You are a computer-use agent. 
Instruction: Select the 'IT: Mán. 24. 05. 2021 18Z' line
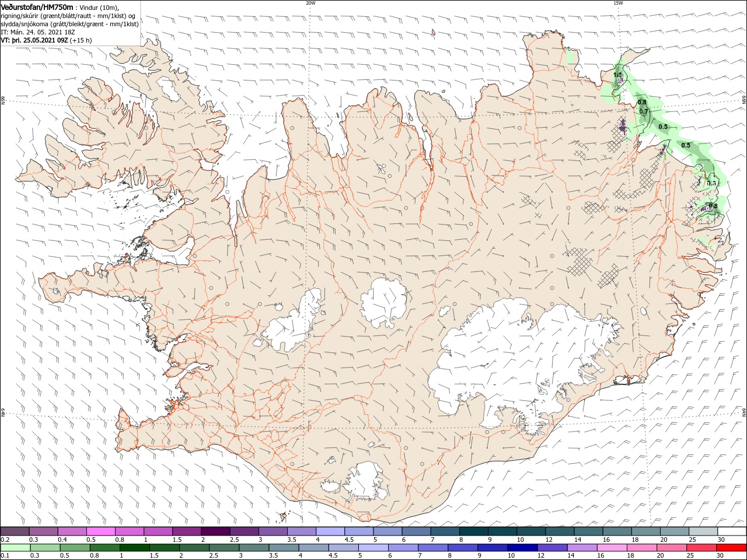pos(38,32)
